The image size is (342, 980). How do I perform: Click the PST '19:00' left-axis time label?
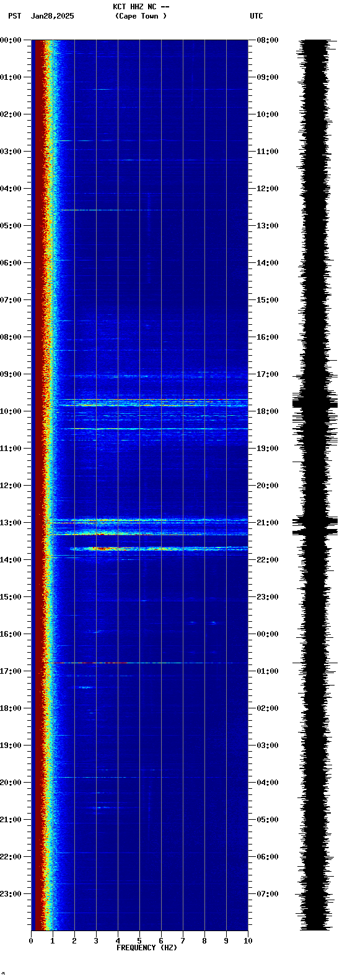11,746
